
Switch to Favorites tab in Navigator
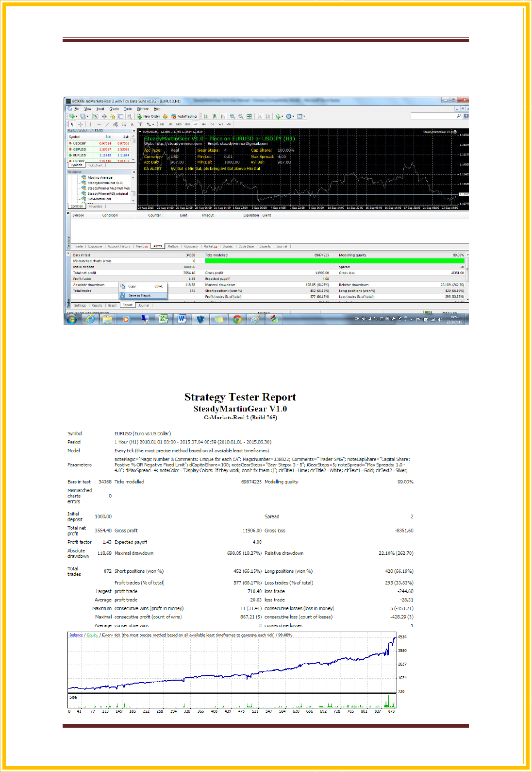click(x=95, y=206)
